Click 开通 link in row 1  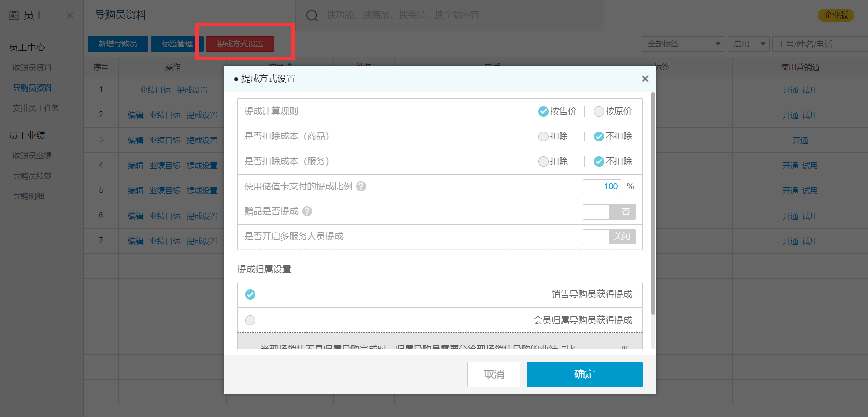pos(790,90)
